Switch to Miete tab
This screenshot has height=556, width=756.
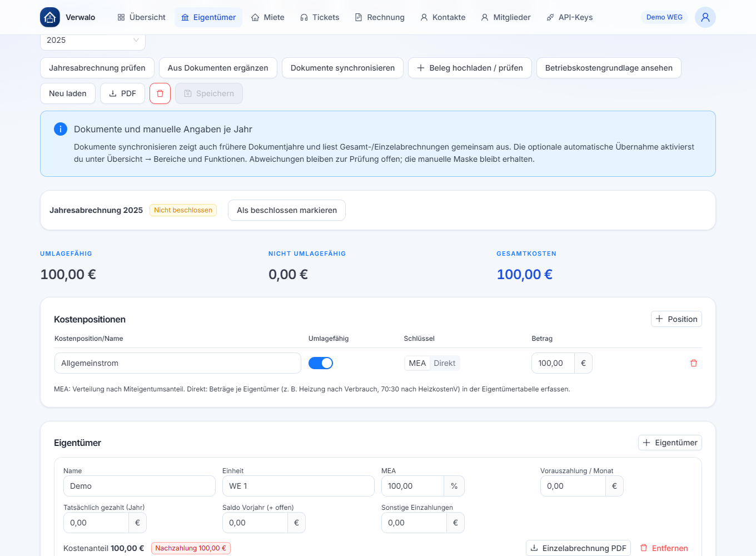(x=268, y=17)
